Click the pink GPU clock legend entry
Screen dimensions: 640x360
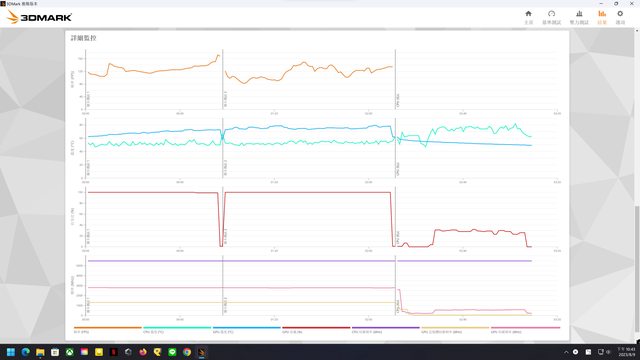[x=525, y=330]
